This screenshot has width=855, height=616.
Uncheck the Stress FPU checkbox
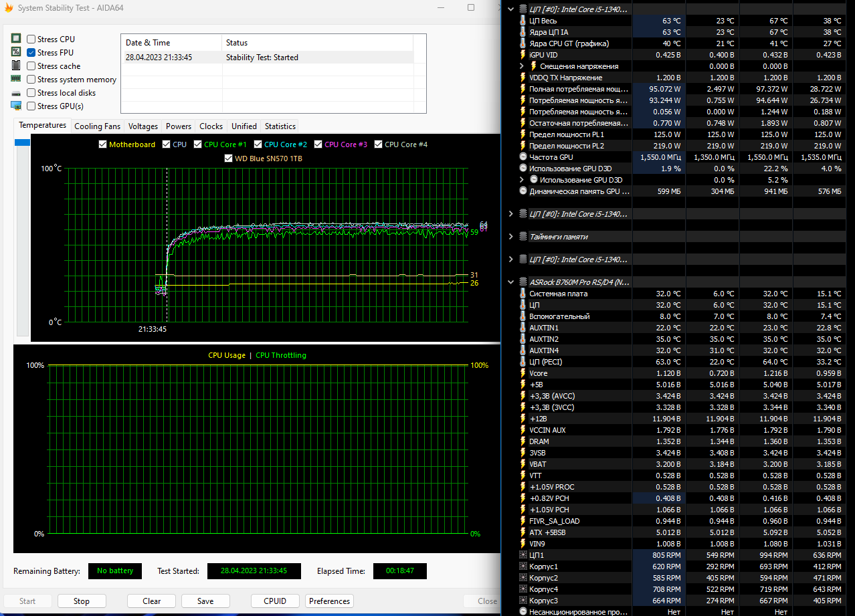pos(31,53)
